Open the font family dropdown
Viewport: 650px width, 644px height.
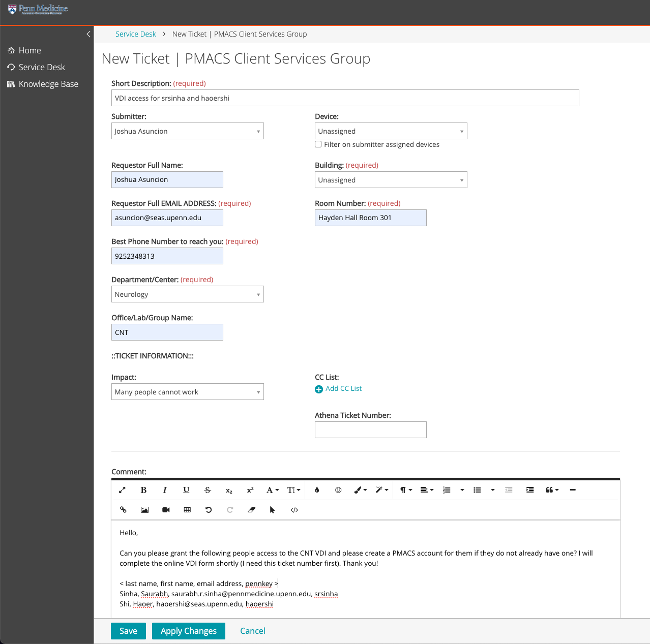coord(273,490)
